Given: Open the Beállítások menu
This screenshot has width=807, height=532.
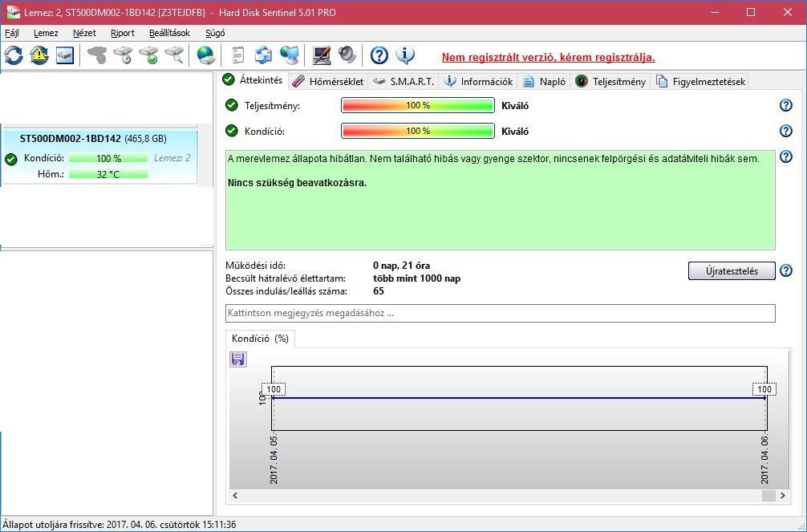Looking at the screenshot, I should 170,33.
